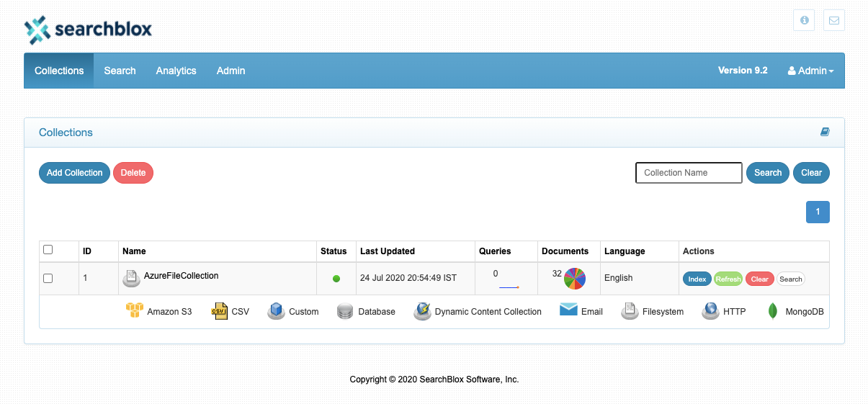Open the Admin tab in navigation bar
Viewport: 868px width, 404px height.
231,71
